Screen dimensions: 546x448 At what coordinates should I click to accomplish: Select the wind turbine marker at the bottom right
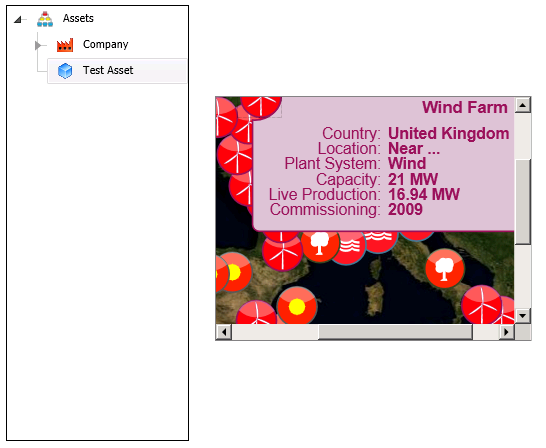click(482, 305)
